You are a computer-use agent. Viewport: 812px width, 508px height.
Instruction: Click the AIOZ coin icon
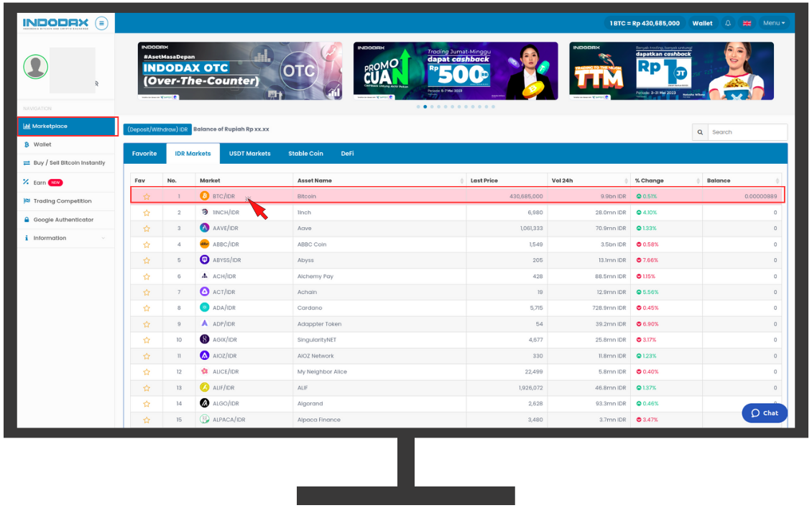point(205,356)
